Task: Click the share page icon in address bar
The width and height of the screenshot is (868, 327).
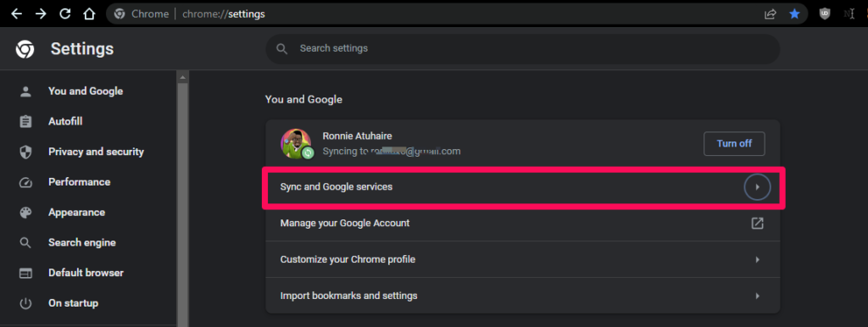Action: pos(770,14)
